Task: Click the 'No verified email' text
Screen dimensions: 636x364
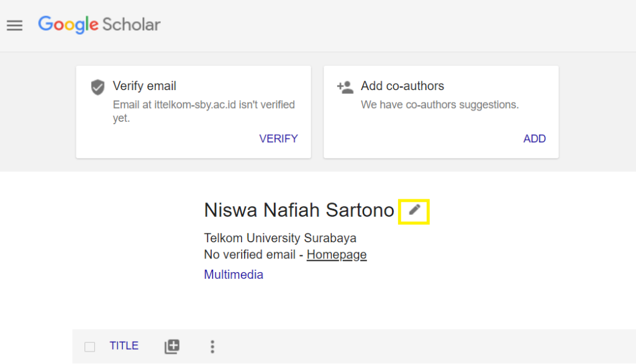Action: pos(250,255)
